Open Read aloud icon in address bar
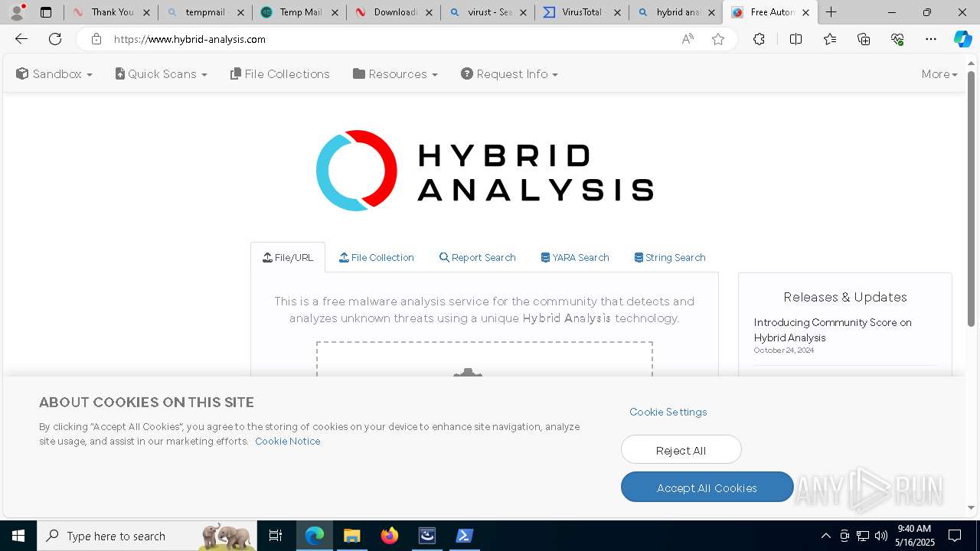 coord(688,39)
